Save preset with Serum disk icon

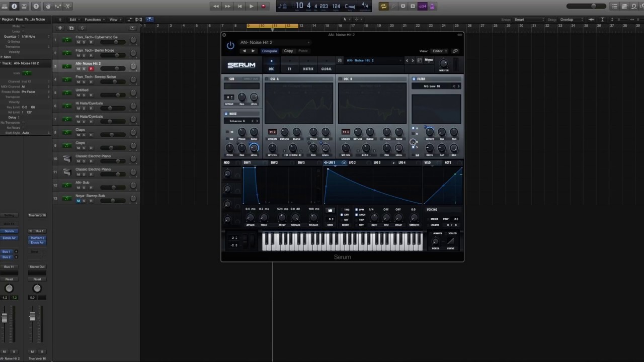click(340, 60)
